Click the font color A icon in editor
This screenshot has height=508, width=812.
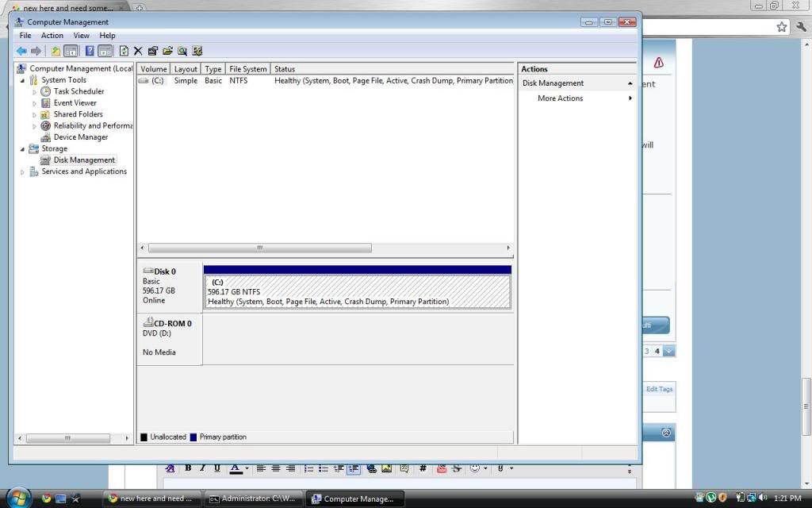tap(235, 468)
